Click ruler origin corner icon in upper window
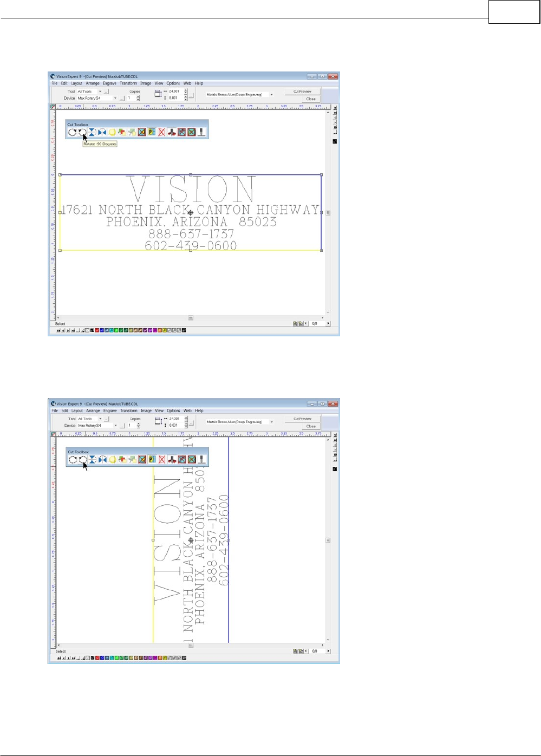The image size is (541, 756). 53,107
